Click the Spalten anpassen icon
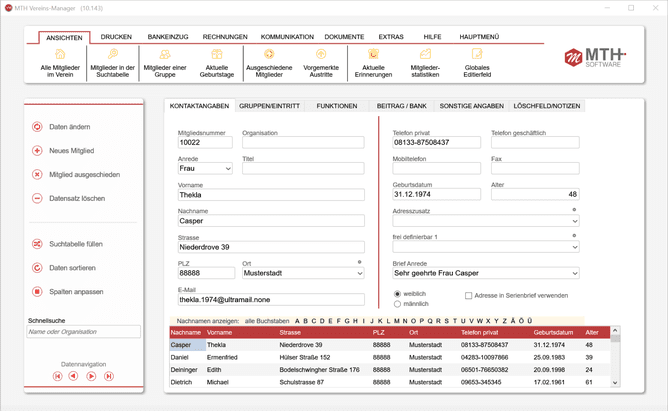The image size is (668, 411). [x=37, y=291]
